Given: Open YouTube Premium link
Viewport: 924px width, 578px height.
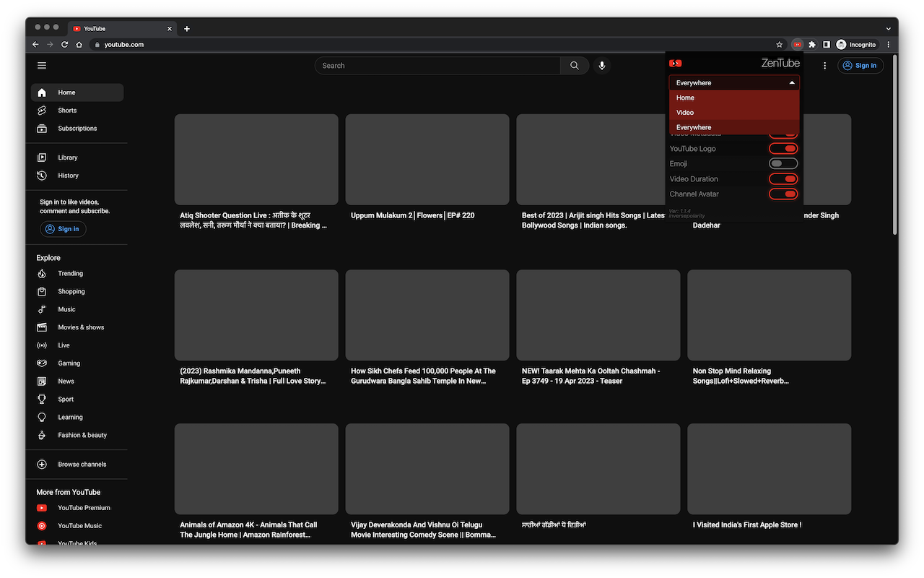Looking at the screenshot, I should (77, 508).
